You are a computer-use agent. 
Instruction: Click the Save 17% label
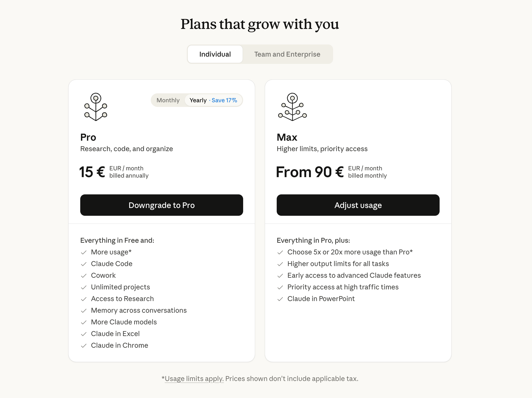click(x=224, y=100)
